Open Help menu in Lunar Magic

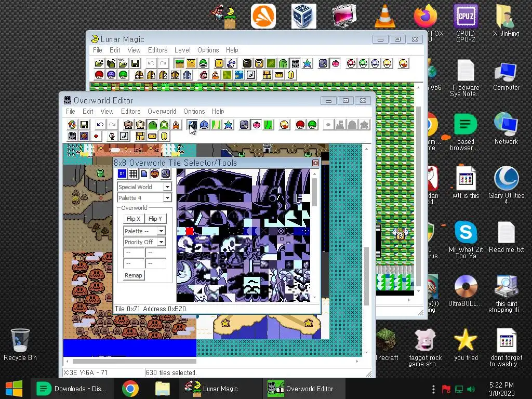(x=232, y=50)
